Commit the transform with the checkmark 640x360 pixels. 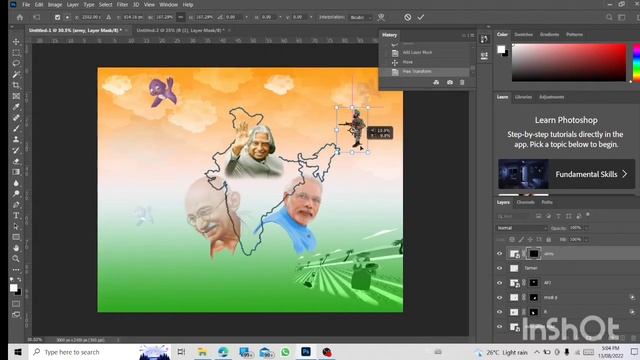click(421, 17)
